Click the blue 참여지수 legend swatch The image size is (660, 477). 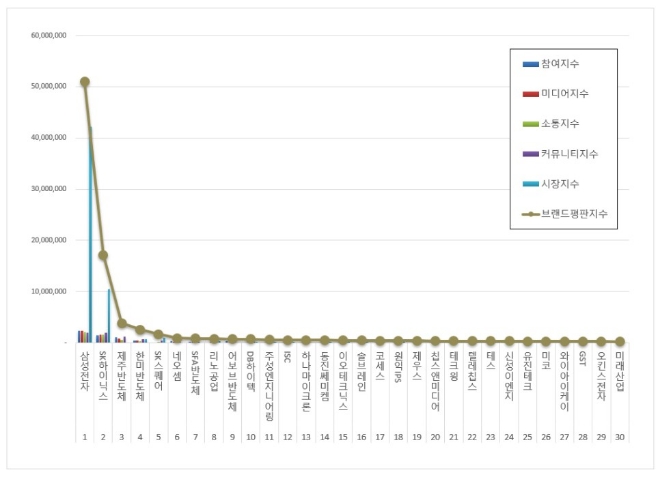530,64
